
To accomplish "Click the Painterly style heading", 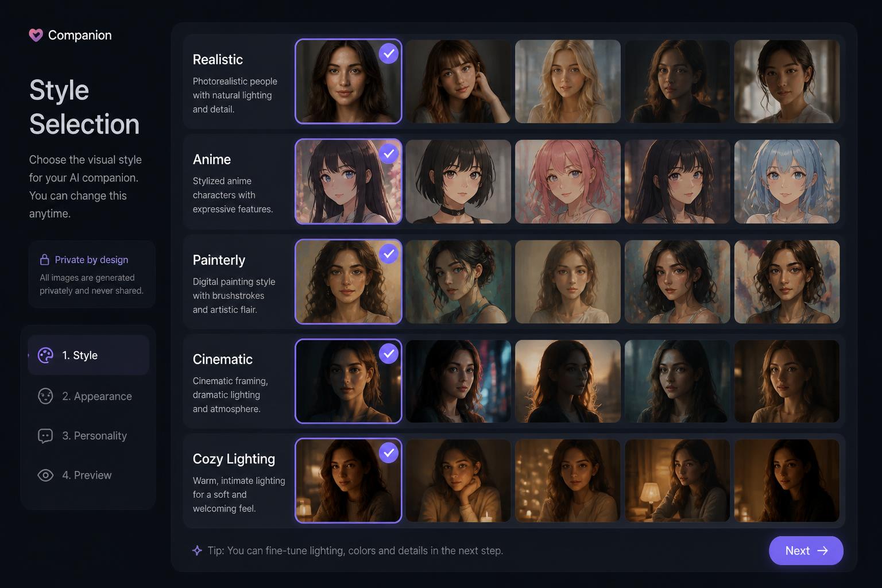I will point(219,260).
